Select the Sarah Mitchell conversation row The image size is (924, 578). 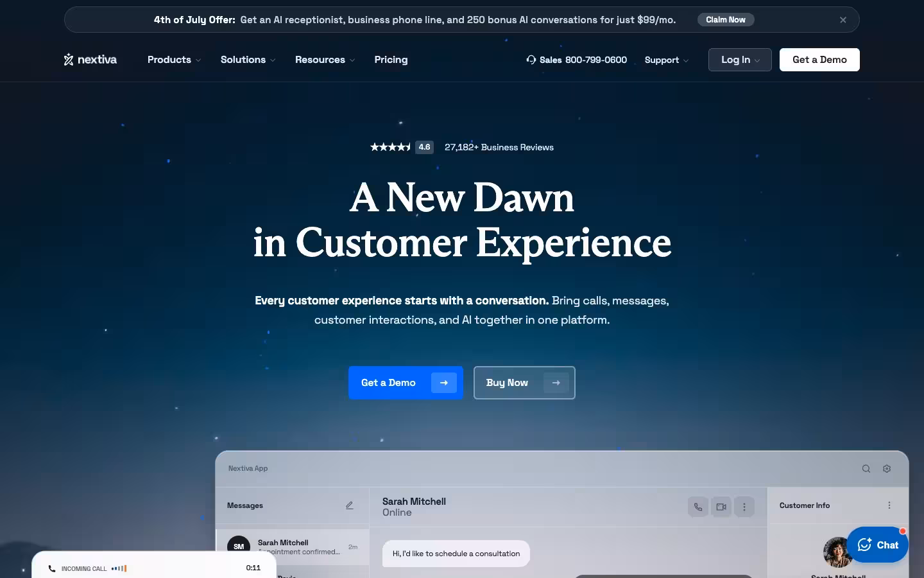[293, 547]
